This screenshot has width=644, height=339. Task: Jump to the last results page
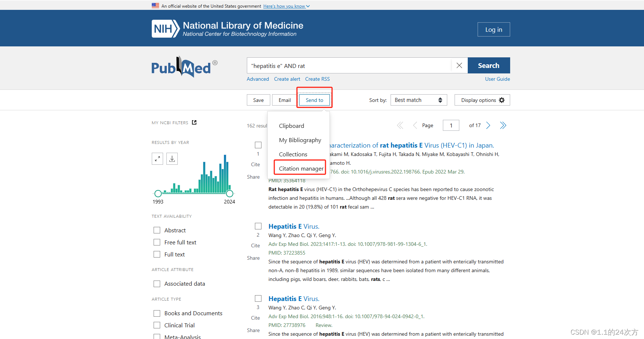[503, 126]
